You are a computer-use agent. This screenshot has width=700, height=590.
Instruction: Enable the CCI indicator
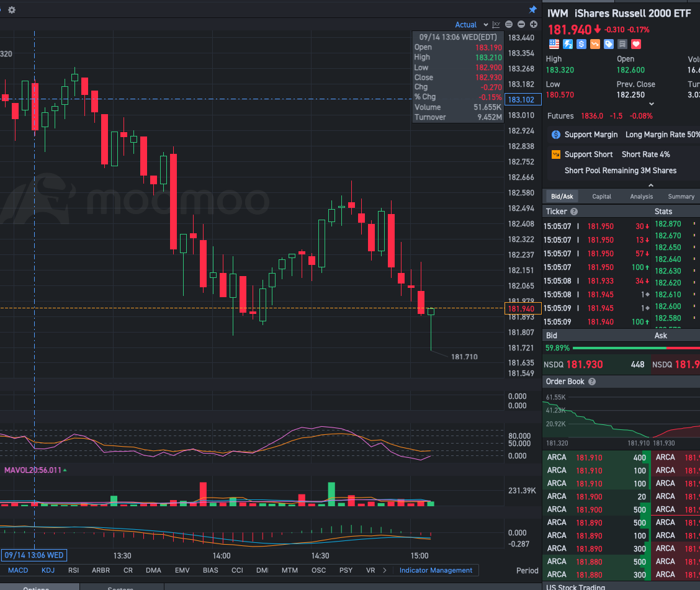pos(237,570)
